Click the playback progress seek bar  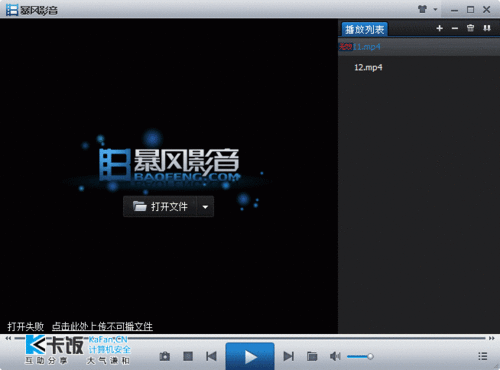pyautogui.click(x=250, y=338)
